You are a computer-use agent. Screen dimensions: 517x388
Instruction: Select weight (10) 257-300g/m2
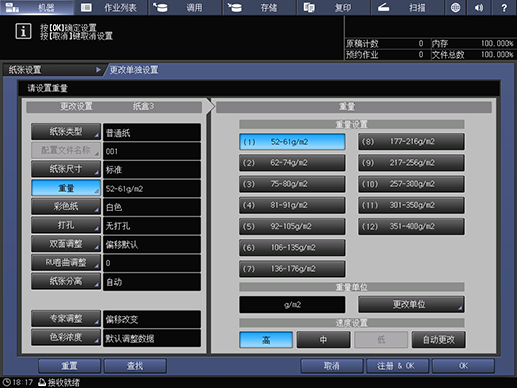pos(411,184)
